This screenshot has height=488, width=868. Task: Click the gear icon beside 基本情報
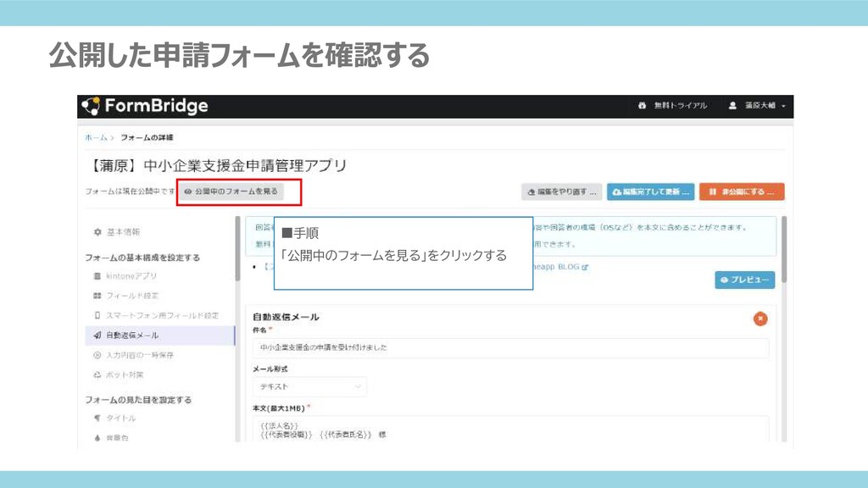click(x=97, y=232)
